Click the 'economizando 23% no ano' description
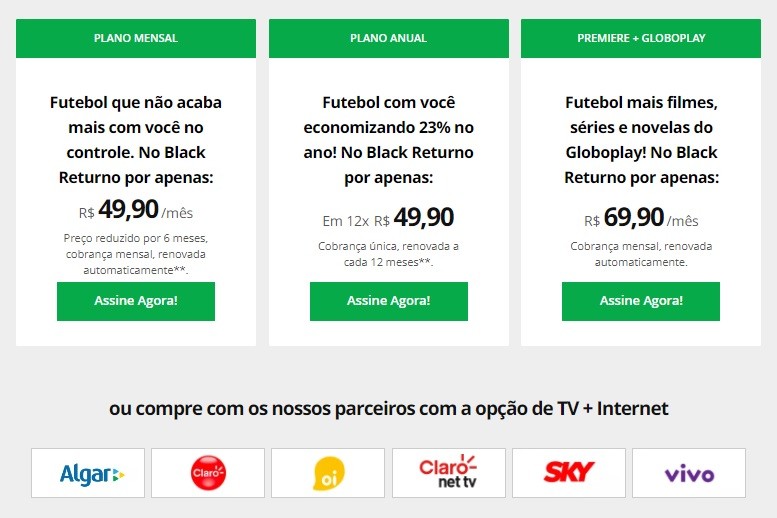 point(388,140)
